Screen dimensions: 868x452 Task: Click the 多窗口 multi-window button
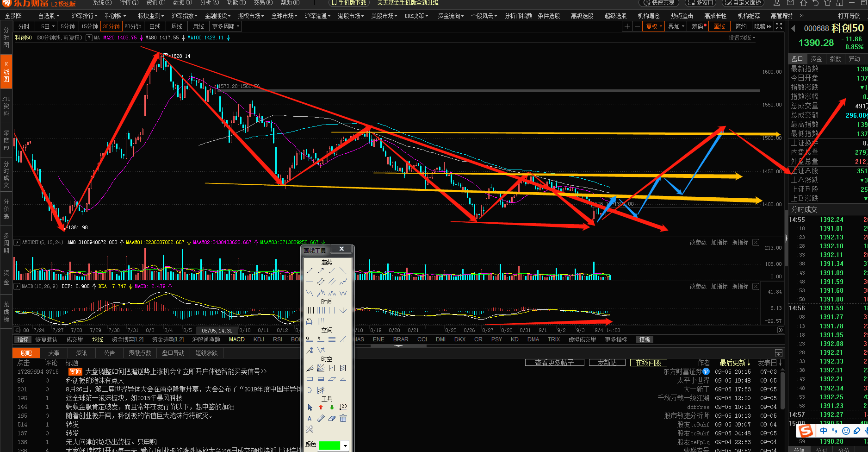pos(700,3)
